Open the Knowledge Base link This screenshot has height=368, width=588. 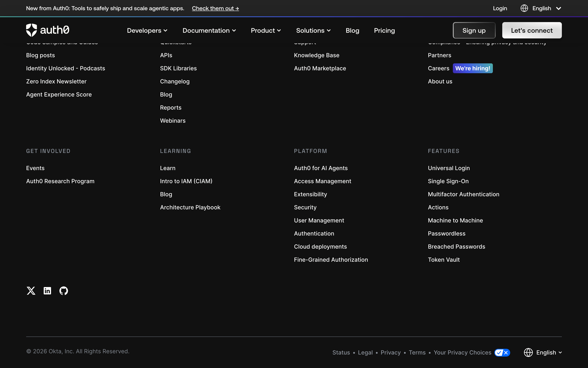pos(317,55)
